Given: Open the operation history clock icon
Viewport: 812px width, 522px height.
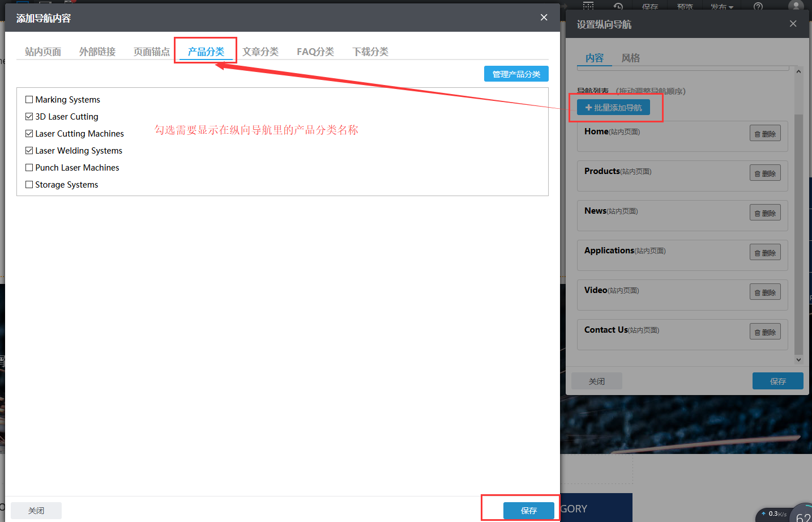Looking at the screenshot, I should coord(618,7).
